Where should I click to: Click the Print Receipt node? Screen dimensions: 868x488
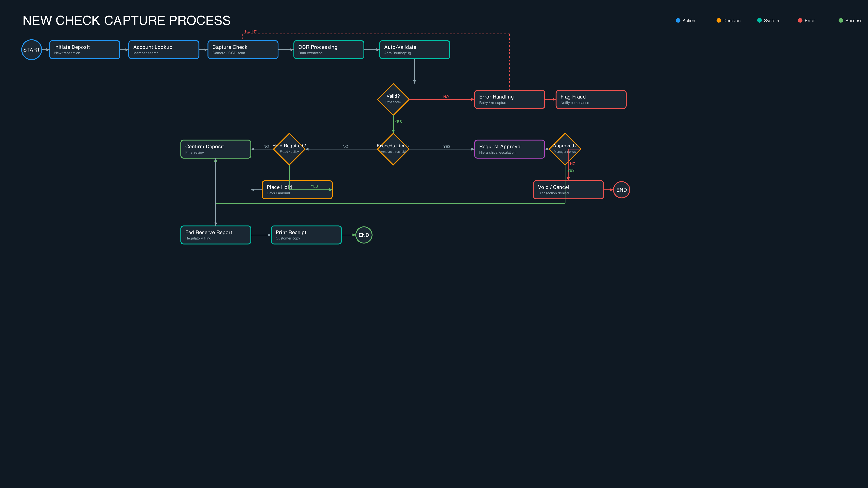(x=306, y=235)
